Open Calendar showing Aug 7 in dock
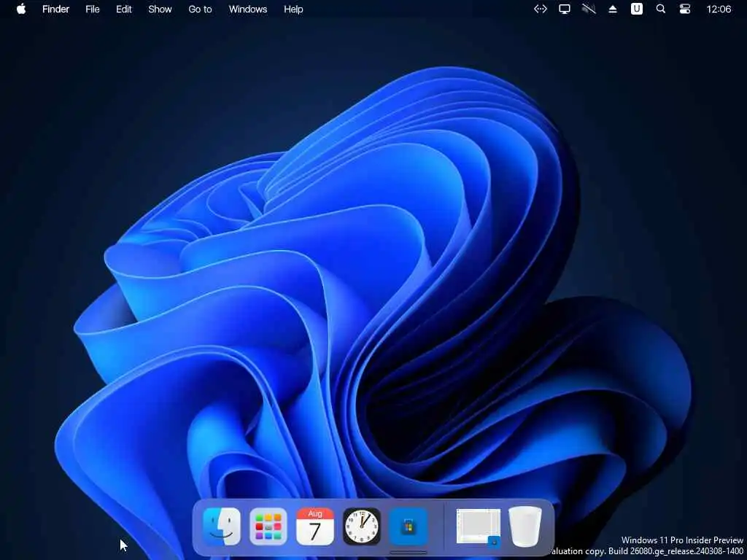The width and height of the screenshot is (747, 560). [x=315, y=526]
